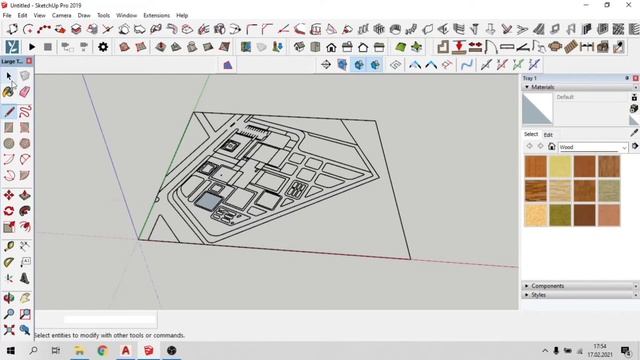The height and width of the screenshot is (360, 640).
Task: Activate the Freehand drawing tool
Action: [x=24, y=111]
